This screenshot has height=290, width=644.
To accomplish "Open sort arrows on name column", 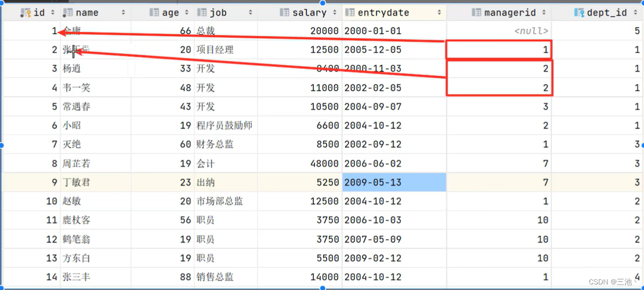I will [123, 13].
